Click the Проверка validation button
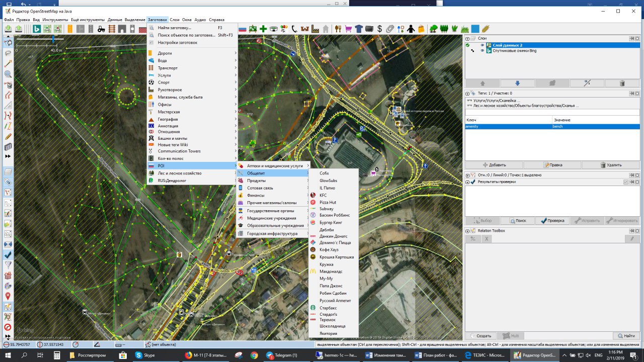 click(552, 220)
